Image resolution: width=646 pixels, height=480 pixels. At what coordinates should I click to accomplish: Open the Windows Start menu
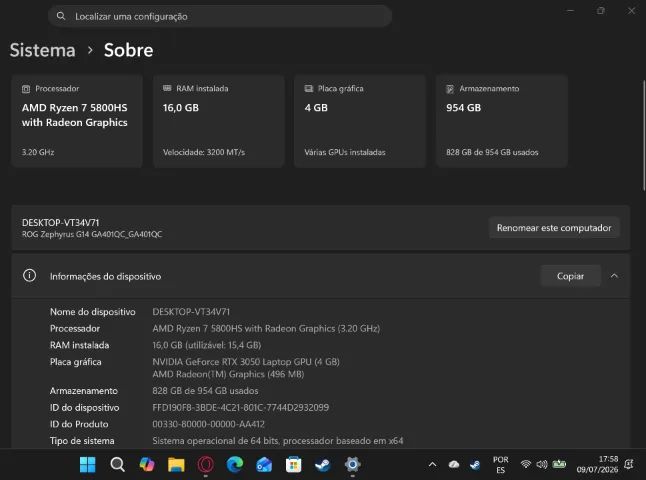tap(87, 465)
